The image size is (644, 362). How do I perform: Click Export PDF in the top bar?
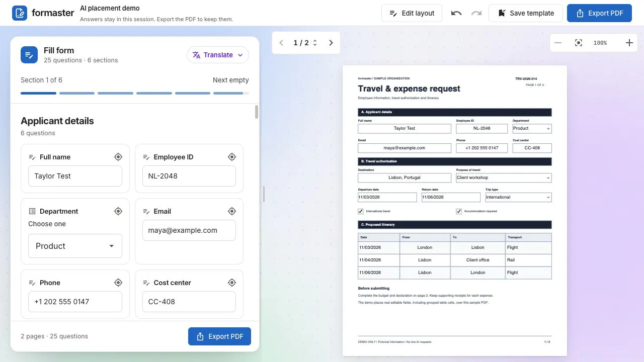[599, 13]
